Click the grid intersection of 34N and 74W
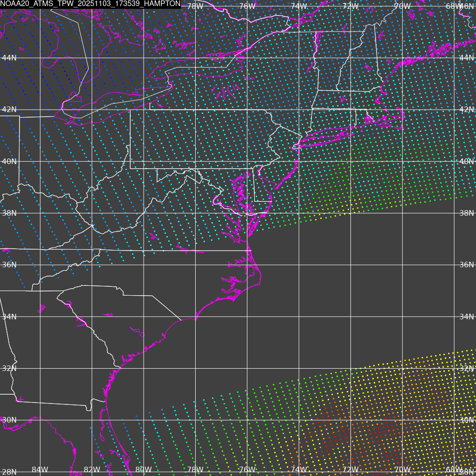This screenshot has width=476, height=476. point(298,317)
